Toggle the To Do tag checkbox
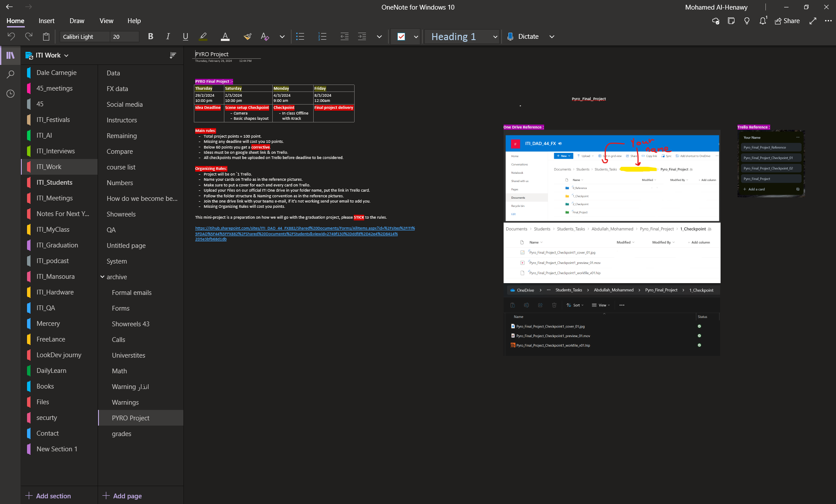The width and height of the screenshot is (836, 504). pos(401,37)
